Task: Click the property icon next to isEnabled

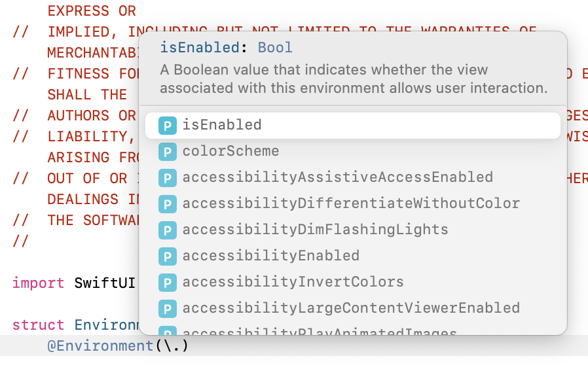Action: (x=167, y=126)
